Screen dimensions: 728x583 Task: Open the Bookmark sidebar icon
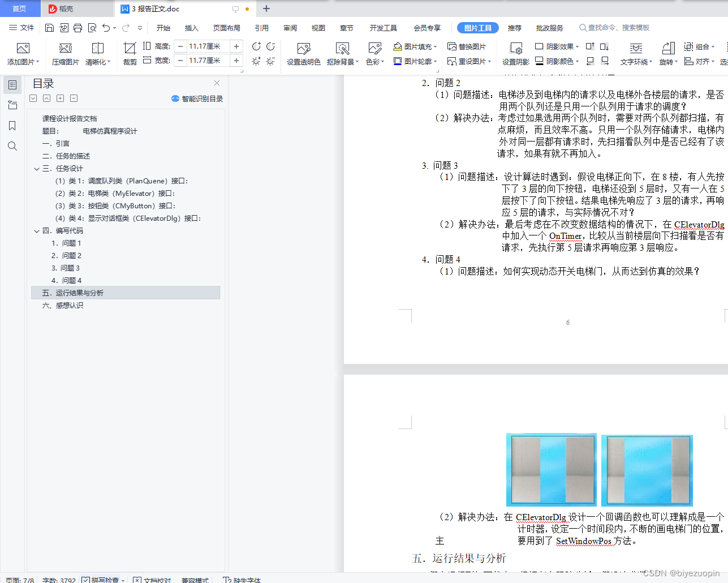pyautogui.click(x=12, y=126)
